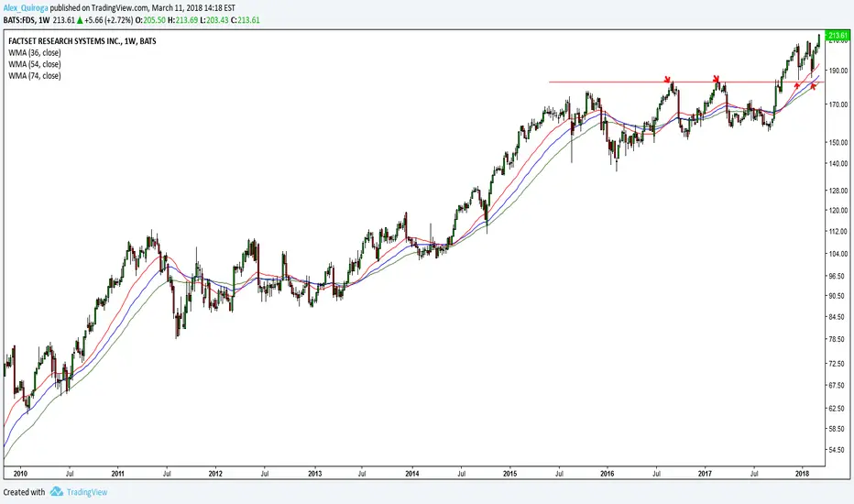The width and height of the screenshot is (854, 504).
Task: Click the 58.50 price axis label
Action: [837, 429]
